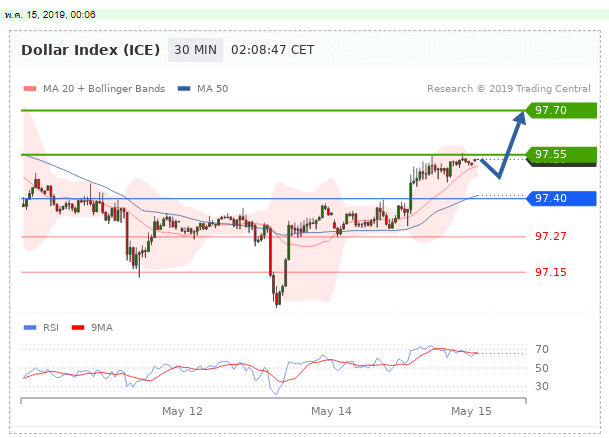Click the timestamp 15, 2019, 00:06 header
The height and width of the screenshot is (438, 609).
(50, 15)
